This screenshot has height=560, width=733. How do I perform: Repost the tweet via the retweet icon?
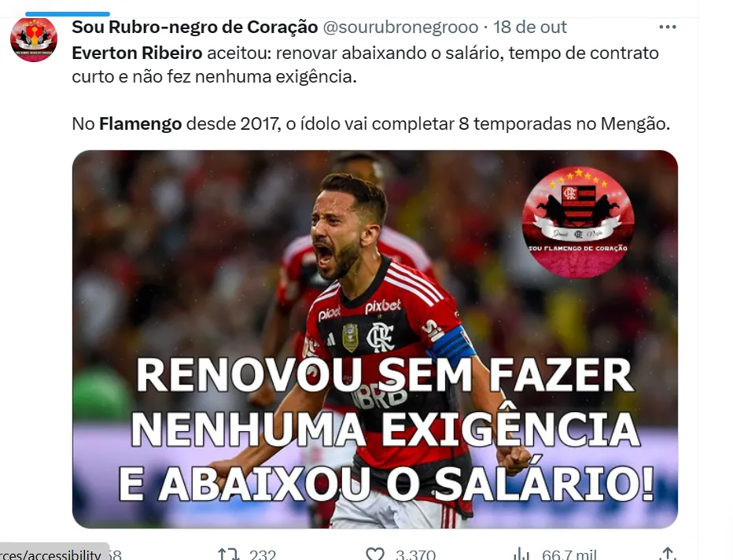pyautogui.click(x=229, y=554)
